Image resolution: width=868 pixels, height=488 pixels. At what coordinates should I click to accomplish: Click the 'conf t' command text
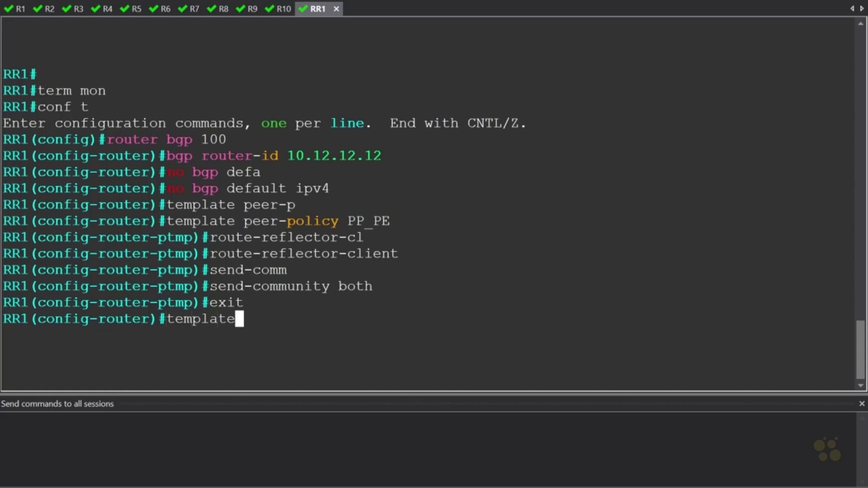click(x=63, y=107)
